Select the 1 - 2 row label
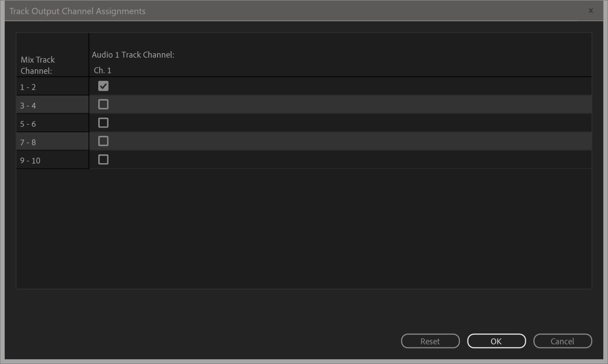 click(x=28, y=87)
